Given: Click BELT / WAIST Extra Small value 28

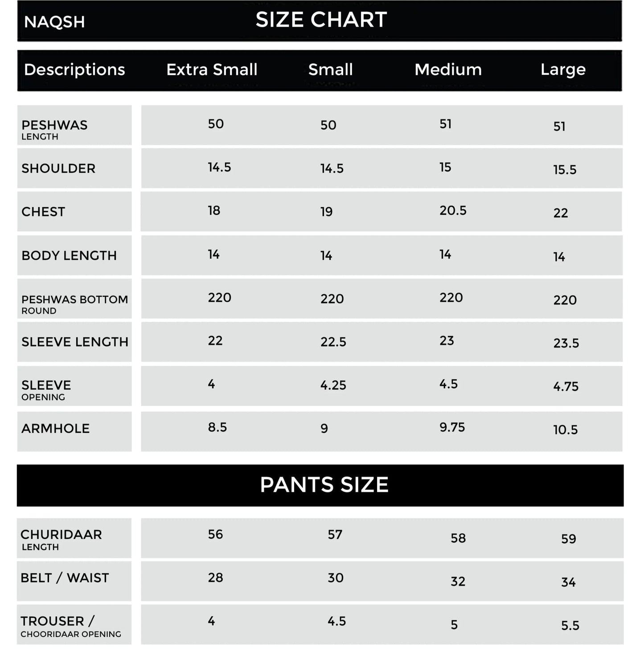Looking at the screenshot, I should pyautogui.click(x=215, y=578).
